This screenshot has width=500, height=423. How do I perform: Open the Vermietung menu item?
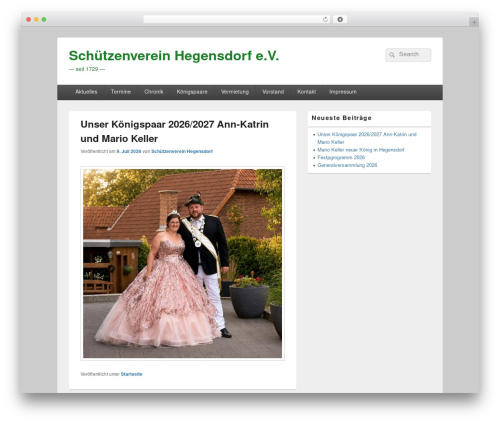(235, 92)
